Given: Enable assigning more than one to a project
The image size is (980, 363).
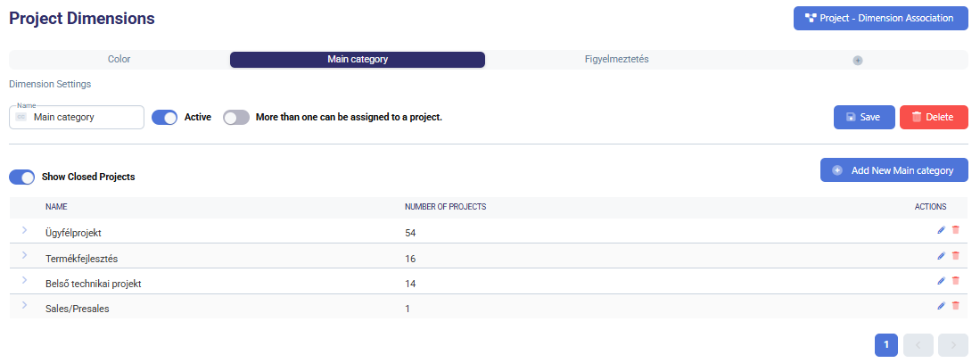Looking at the screenshot, I should [236, 117].
